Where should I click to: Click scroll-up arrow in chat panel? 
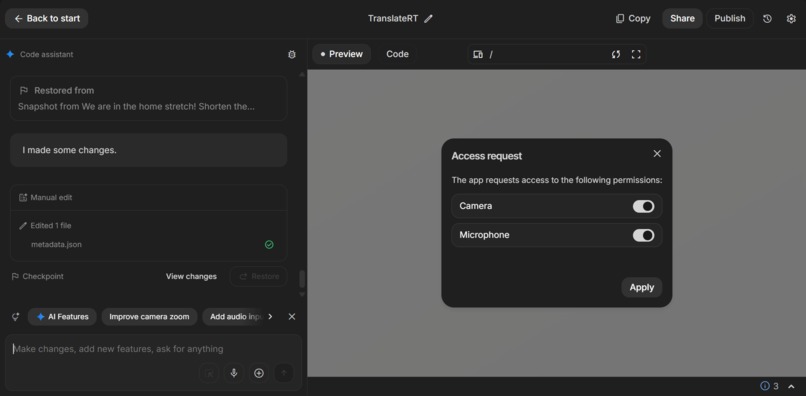[x=302, y=75]
